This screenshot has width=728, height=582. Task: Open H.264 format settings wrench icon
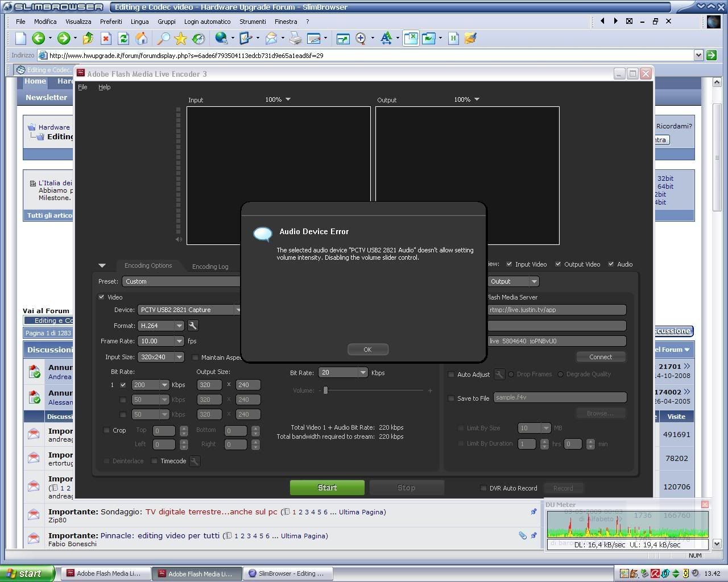[x=193, y=326]
